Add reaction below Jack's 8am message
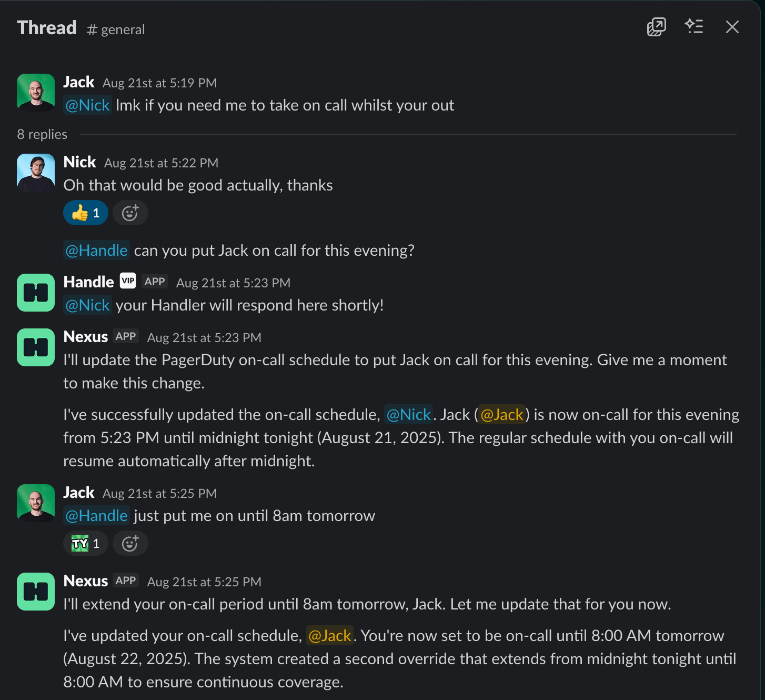This screenshot has height=700, width=765. tap(130, 544)
